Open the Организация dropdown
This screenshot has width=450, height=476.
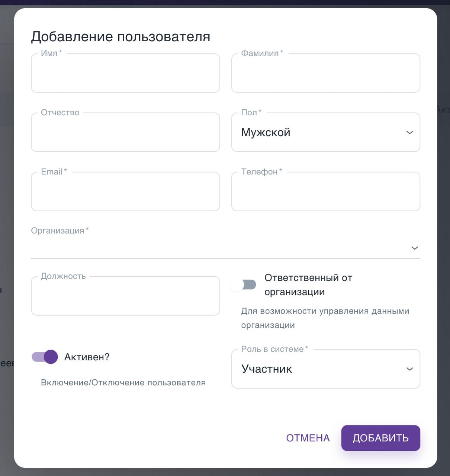[x=223, y=248]
